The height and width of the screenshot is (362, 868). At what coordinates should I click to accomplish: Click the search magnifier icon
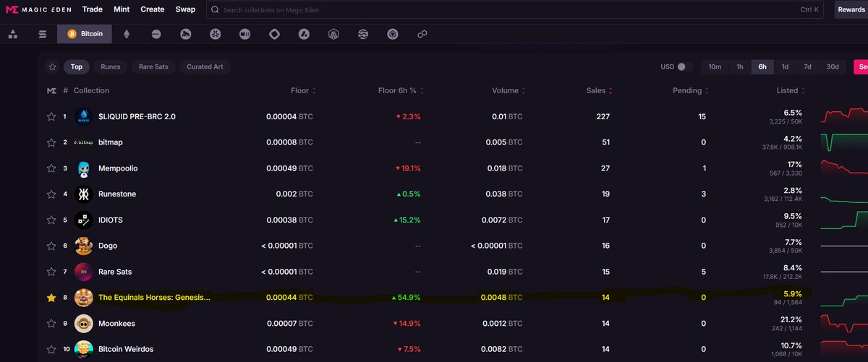pyautogui.click(x=216, y=10)
